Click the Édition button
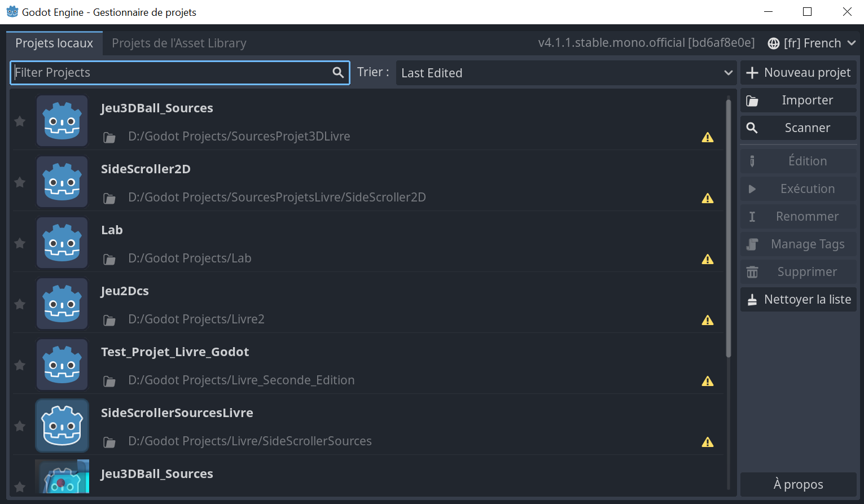This screenshot has width=864, height=504. [798, 161]
